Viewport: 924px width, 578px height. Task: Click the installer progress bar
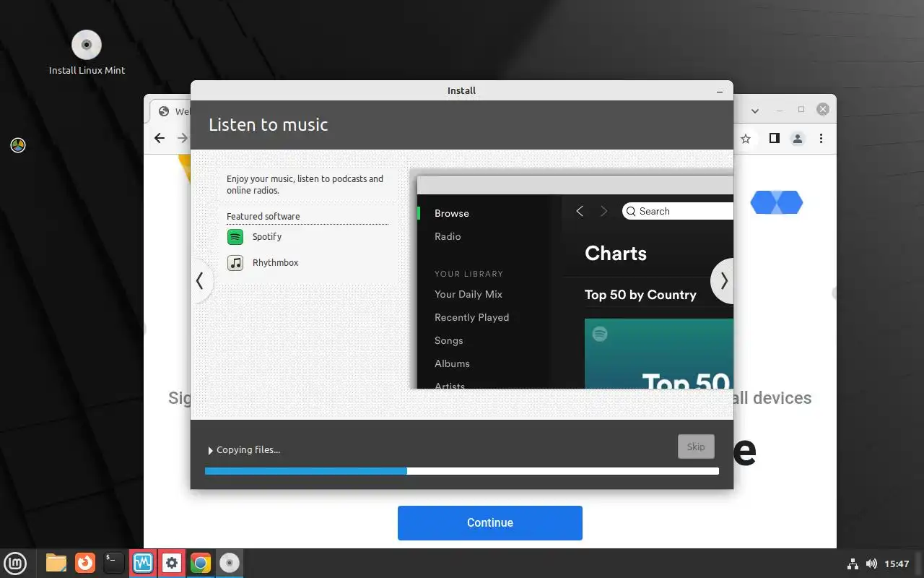[462, 471]
